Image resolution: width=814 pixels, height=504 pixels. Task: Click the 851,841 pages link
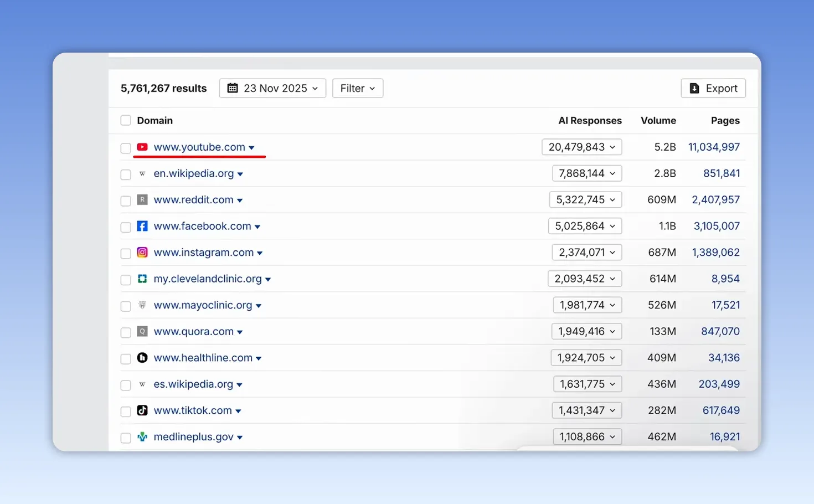722,173
